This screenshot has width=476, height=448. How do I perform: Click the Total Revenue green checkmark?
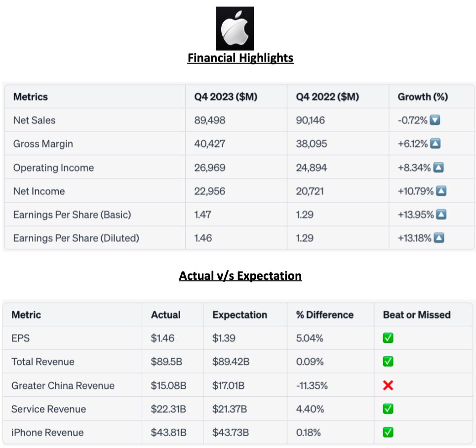[x=388, y=362]
